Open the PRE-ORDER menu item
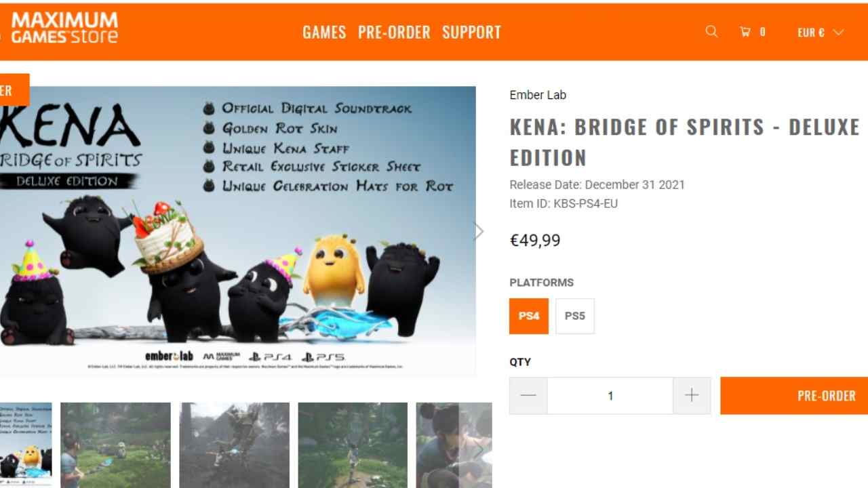 394,32
